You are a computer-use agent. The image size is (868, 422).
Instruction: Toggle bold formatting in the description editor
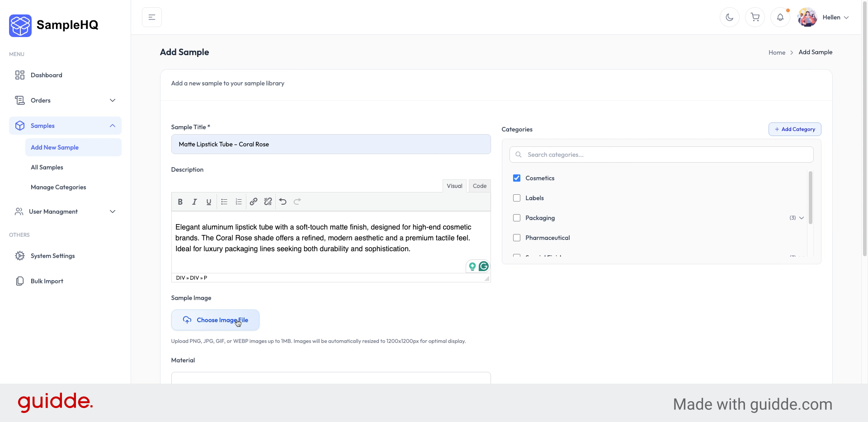pos(180,202)
